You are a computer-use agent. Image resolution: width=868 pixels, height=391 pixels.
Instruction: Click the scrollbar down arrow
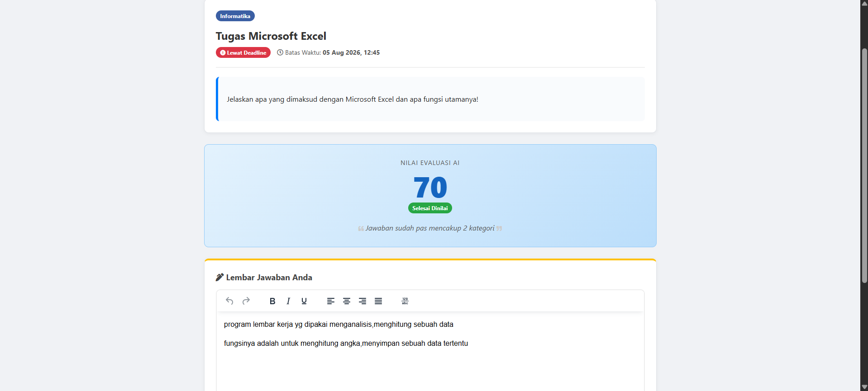pos(864,387)
